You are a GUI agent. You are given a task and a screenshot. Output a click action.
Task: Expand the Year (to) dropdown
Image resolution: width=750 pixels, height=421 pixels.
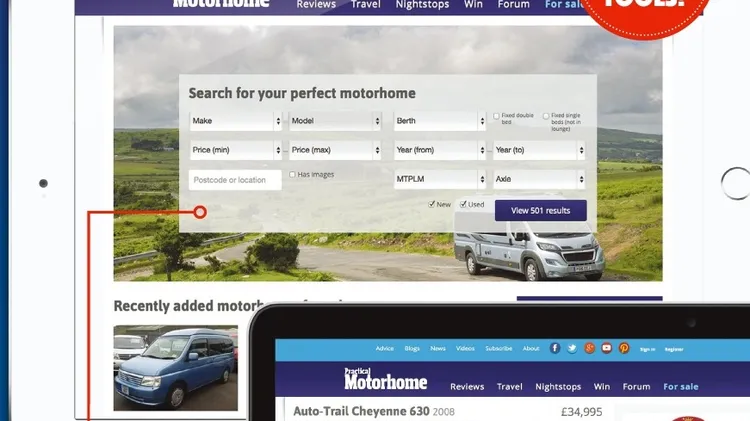(x=539, y=150)
